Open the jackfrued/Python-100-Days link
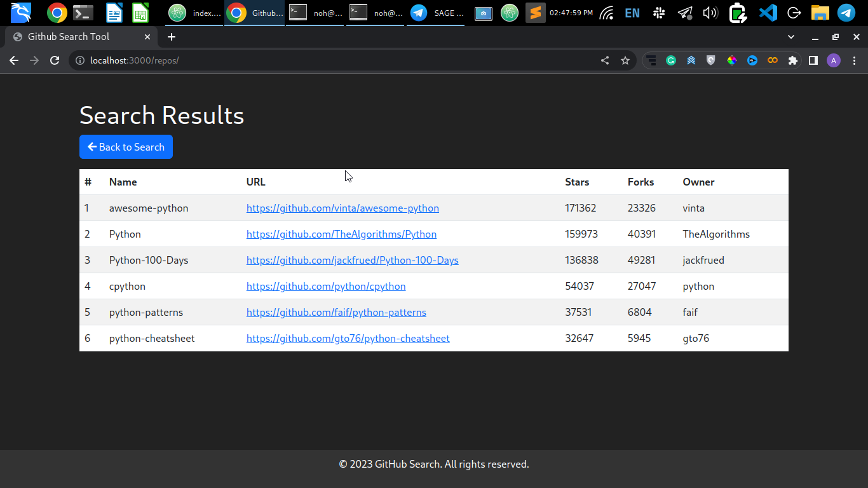 353,260
